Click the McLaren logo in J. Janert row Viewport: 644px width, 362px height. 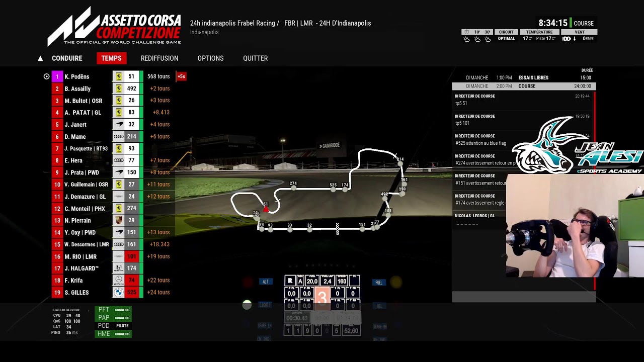coord(118,125)
